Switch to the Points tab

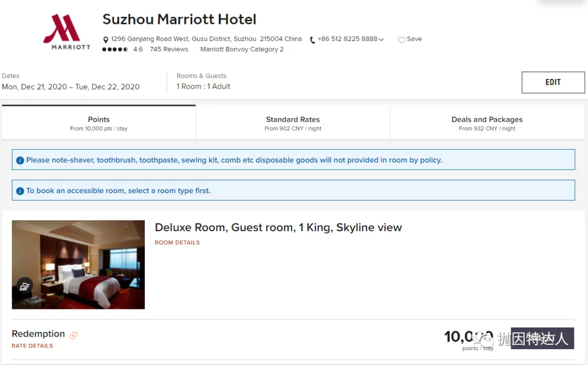(99, 123)
